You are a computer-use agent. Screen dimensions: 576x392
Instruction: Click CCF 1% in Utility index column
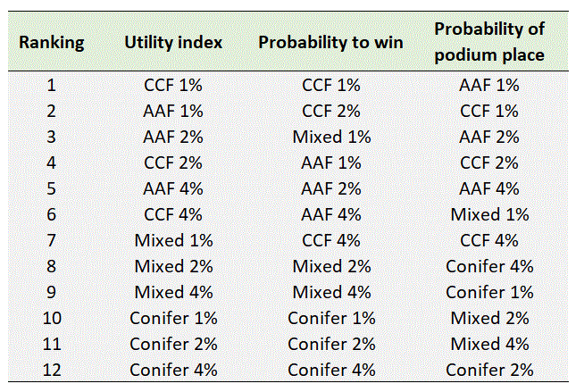point(173,86)
